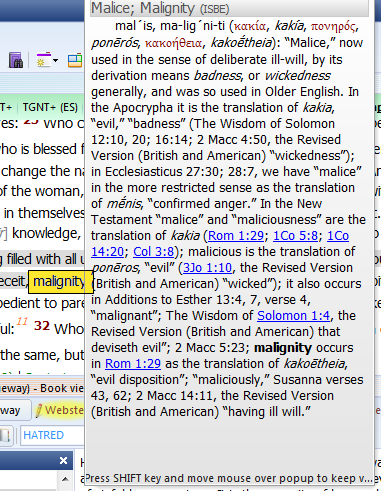
Task: Click the HATRED topic input field
Action: point(53,435)
